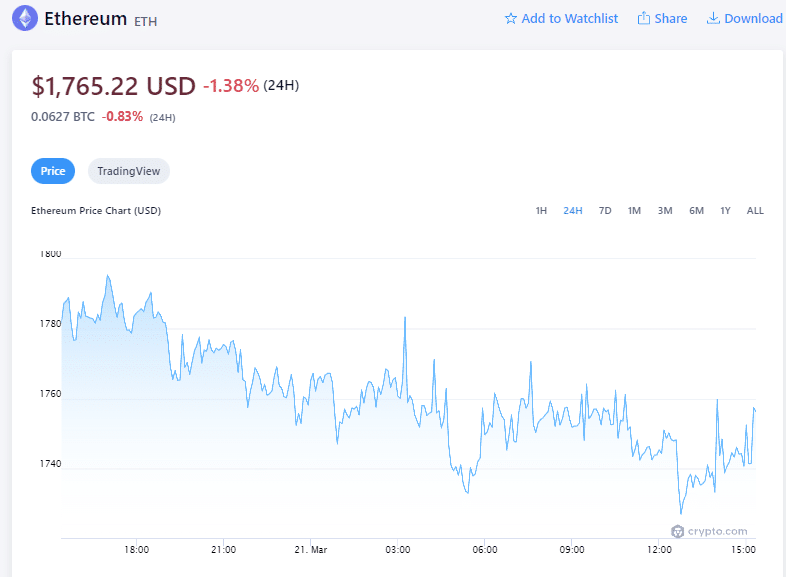Screen dimensions: 786x577
Task: Click the Ethereum heading title
Action: pos(85,19)
